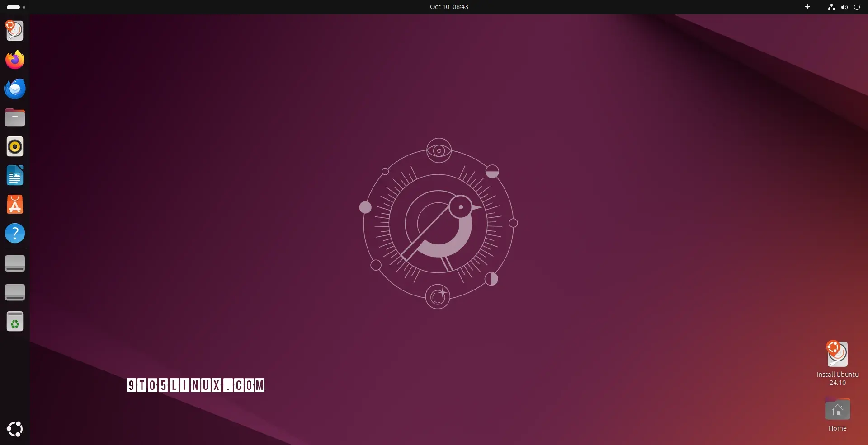Select the Home folder on desktop

[x=837, y=410]
